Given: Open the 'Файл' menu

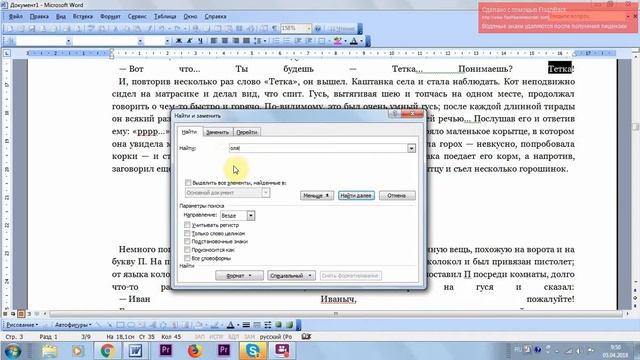Looking at the screenshot, I should [x=16, y=17].
